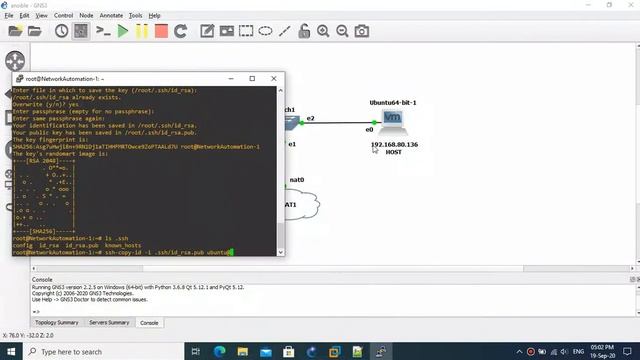This screenshot has height=360, width=640.
Task: Switch to the Topology Summary tab
Action: coord(56,322)
